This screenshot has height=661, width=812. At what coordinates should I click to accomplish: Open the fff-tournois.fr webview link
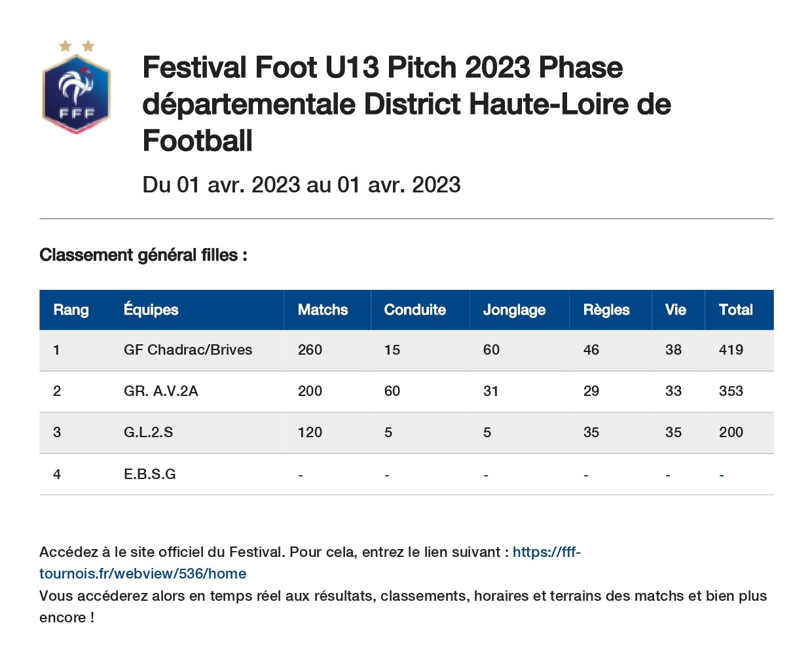click(310, 563)
